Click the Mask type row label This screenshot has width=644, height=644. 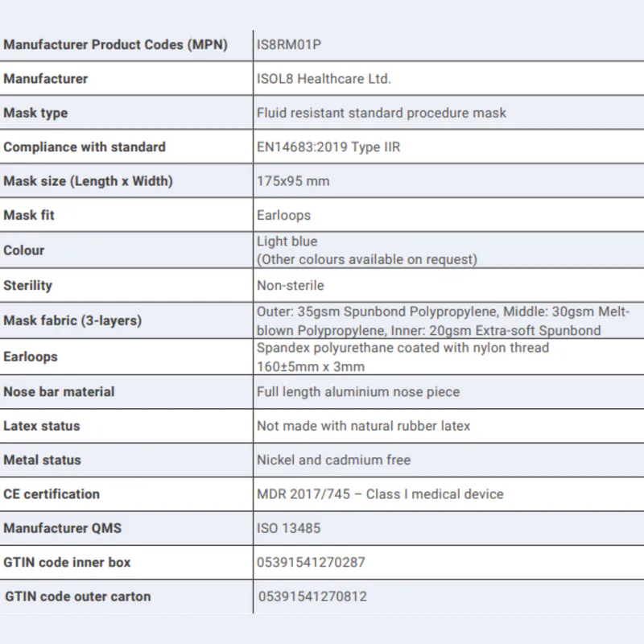35,114
